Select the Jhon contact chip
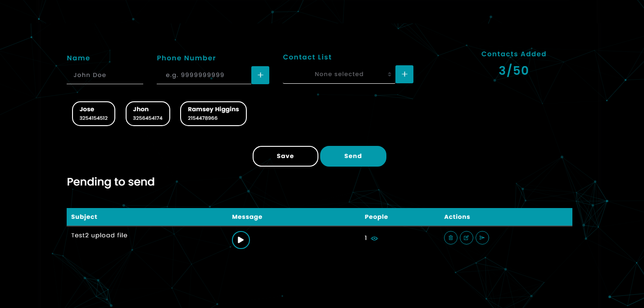Viewport: 644px width, 308px height. (148, 113)
